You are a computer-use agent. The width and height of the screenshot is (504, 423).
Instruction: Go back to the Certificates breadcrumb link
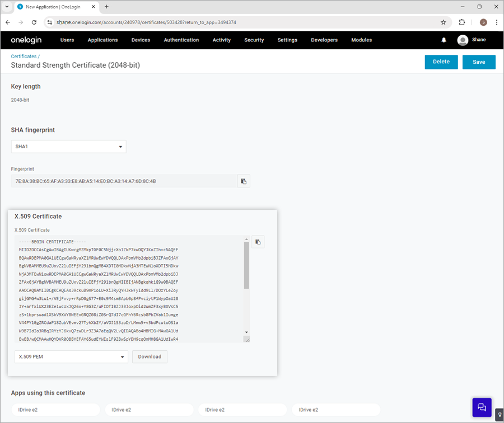click(24, 56)
